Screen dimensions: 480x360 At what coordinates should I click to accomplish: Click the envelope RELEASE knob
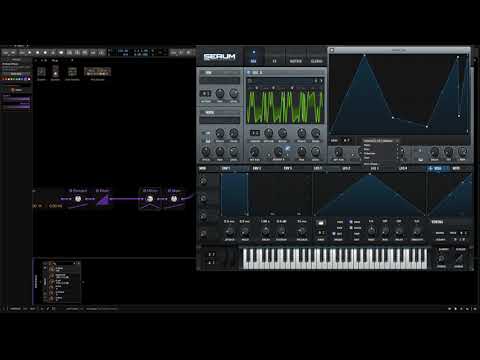coord(302,231)
